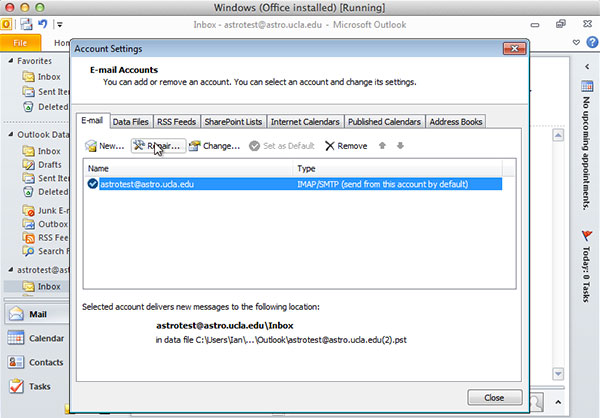Open the Drafts folder

point(42,165)
